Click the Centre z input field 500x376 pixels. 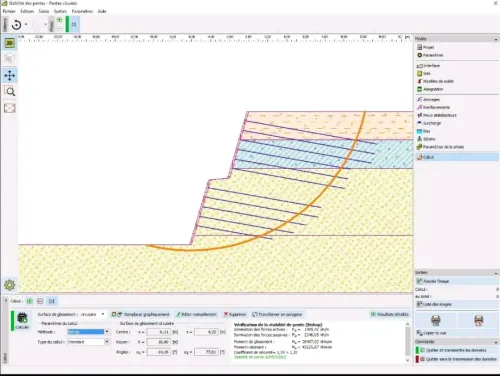click(207, 332)
